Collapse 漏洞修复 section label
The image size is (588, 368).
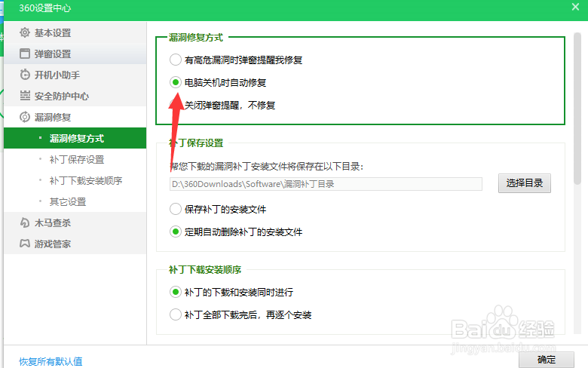tap(53, 118)
